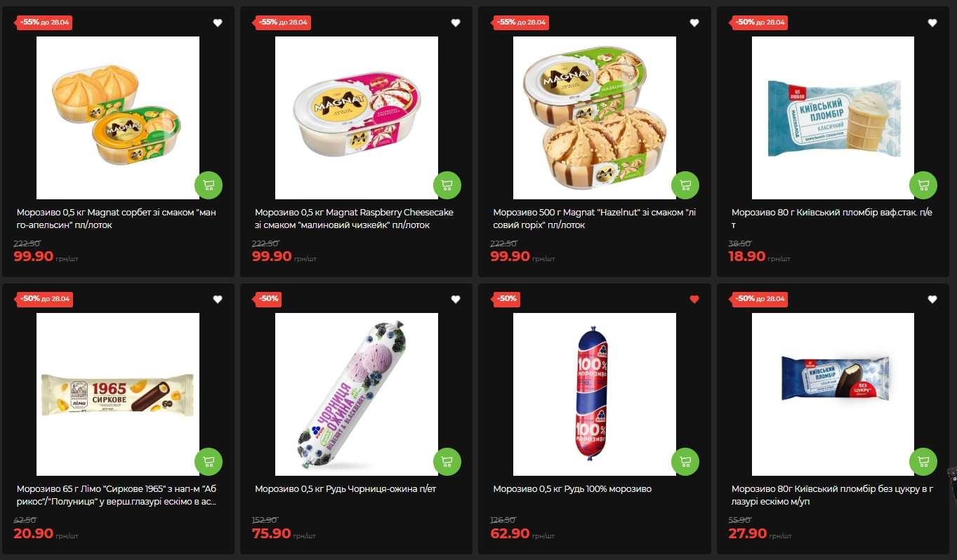Viewport: 957px width, 560px height.
Task: Add Magnat mango-orange sorbet to cart
Action: click(x=209, y=185)
